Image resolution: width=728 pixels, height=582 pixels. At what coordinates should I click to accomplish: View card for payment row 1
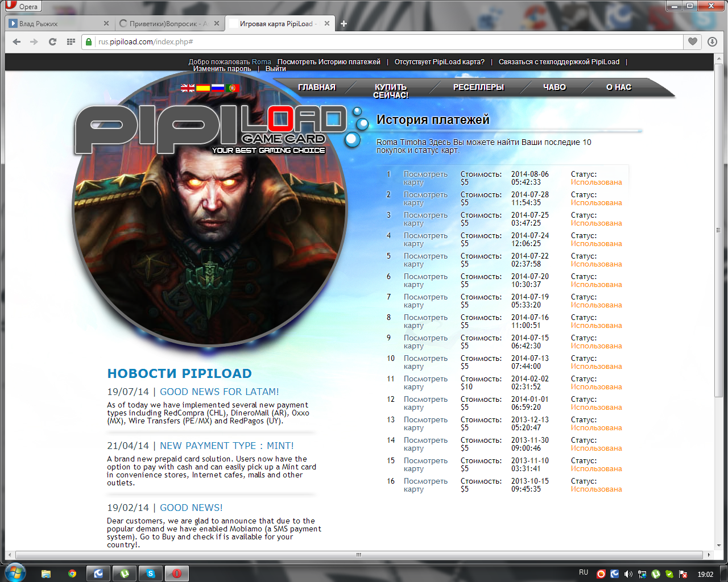click(x=425, y=178)
